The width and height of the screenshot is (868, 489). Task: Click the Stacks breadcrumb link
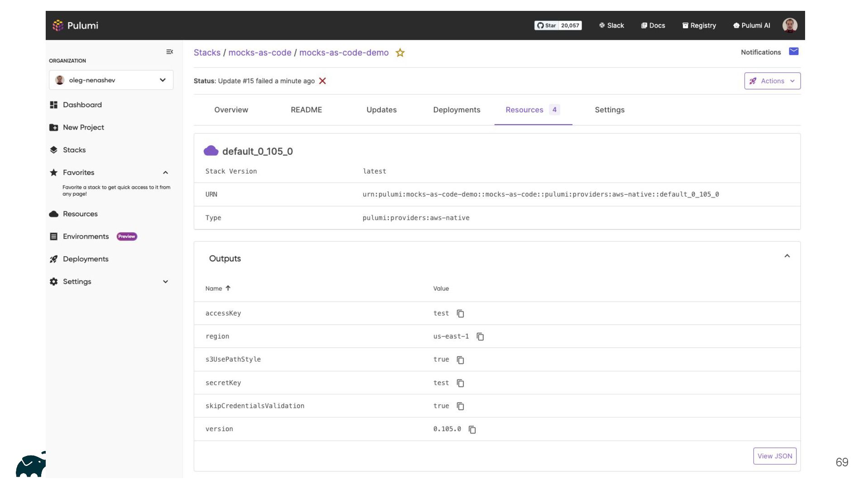click(207, 53)
